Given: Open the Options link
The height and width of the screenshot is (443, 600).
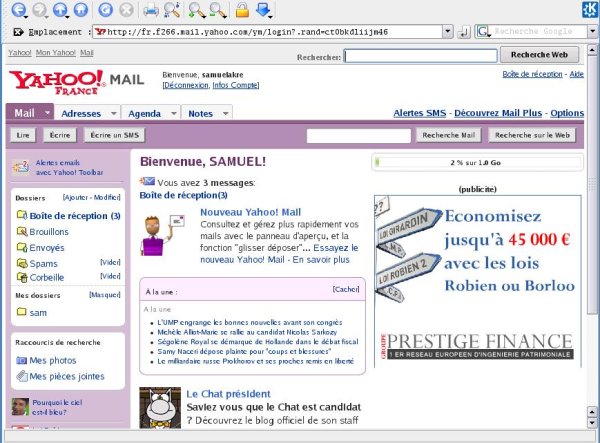Looking at the screenshot, I should coord(567,113).
